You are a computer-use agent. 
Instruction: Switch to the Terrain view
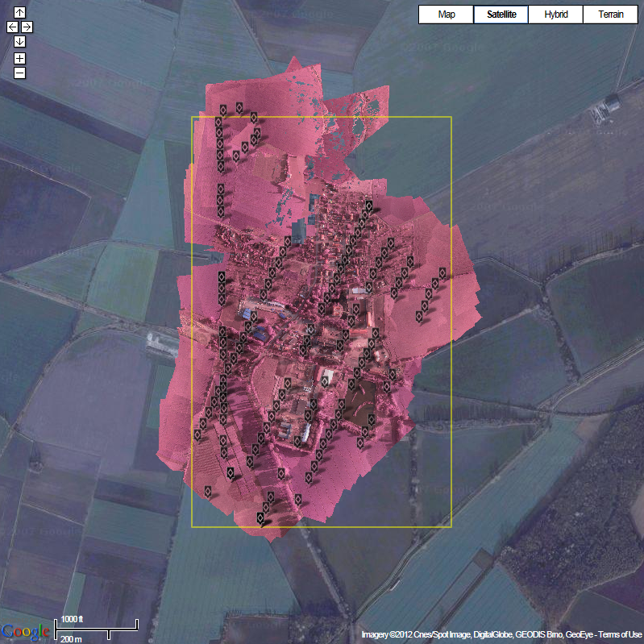[x=610, y=15]
